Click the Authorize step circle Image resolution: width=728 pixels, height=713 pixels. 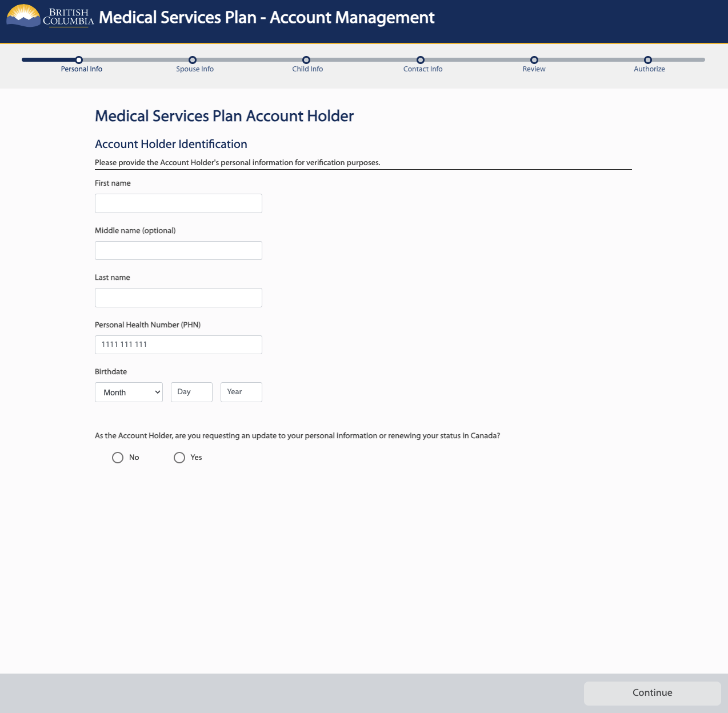pyautogui.click(x=648, y=60)
